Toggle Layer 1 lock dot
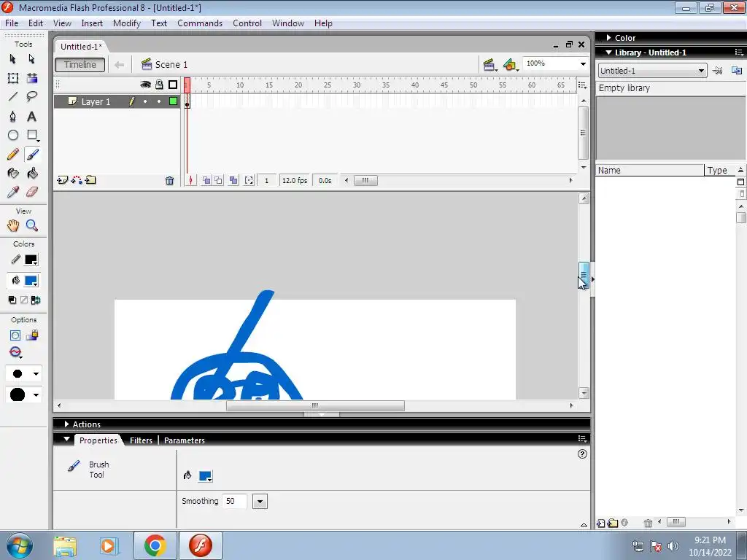Screen dimensions: 747x560 159,101
